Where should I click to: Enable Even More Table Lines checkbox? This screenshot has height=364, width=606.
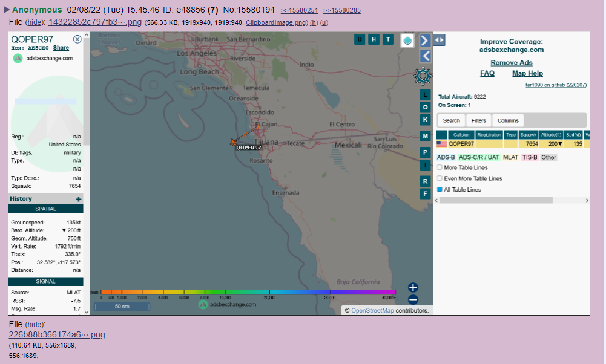(x=440, y=178)
